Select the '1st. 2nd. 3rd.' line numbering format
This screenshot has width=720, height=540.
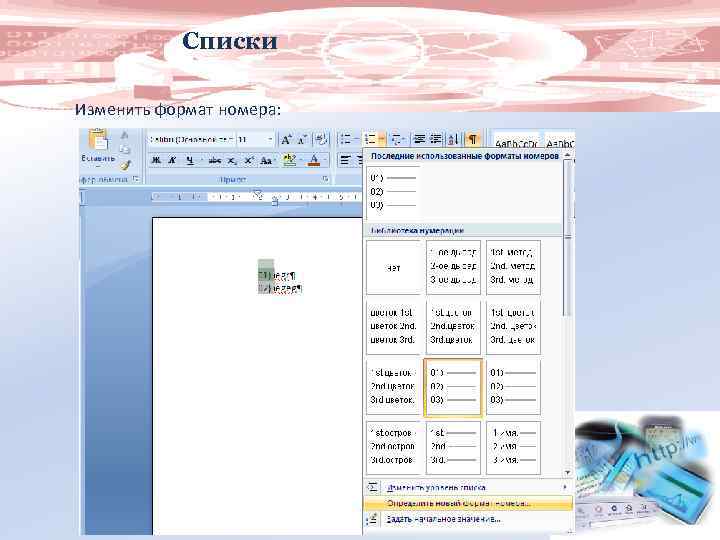point(453,447)
